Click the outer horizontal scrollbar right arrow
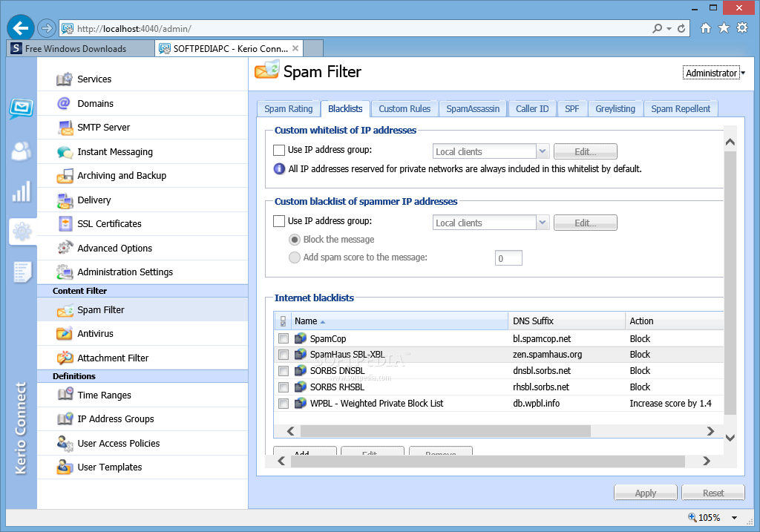Image resolution: width=760 pixels, height=532 pixels. [707, 462]
